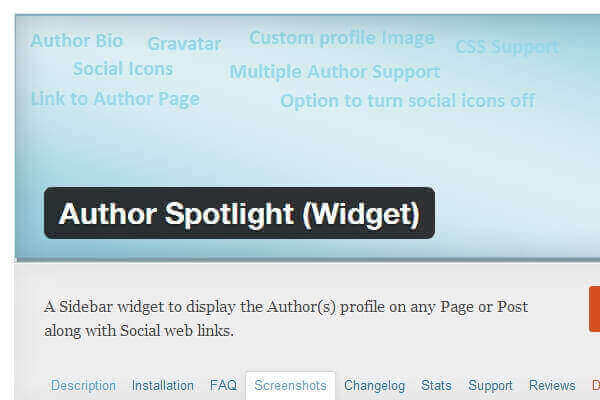This screenshot has height=400, width=600.
Task: Open the cut-off tab after Reviews
Action: (596, 385)
